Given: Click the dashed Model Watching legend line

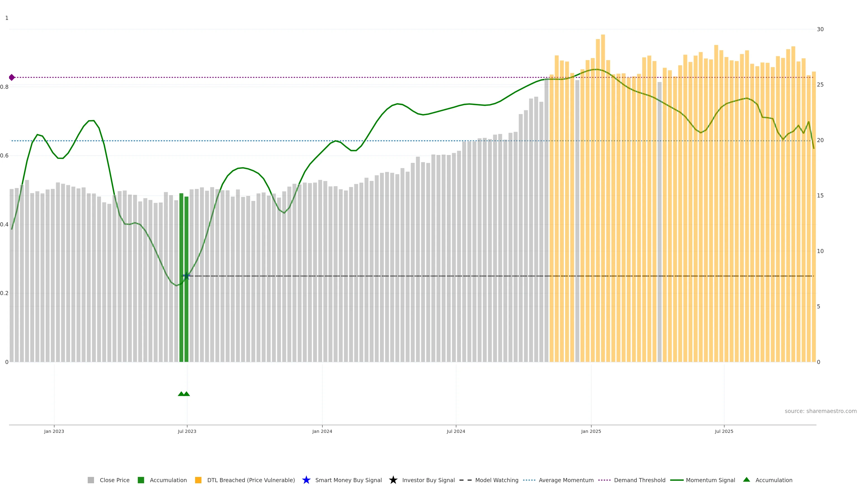Looking at the screenshot, I should (465, 480).
